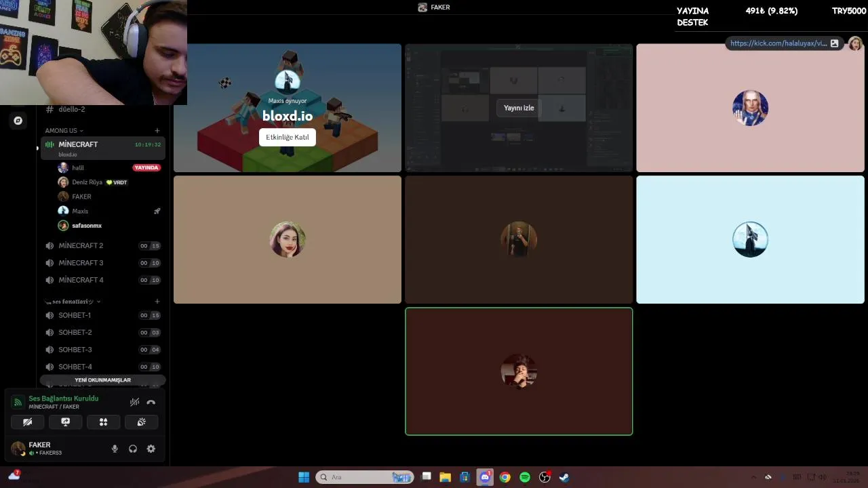This screenshot has height=488, width=868.
Task: Open user settings gear
Action: [x=151, y=449]
